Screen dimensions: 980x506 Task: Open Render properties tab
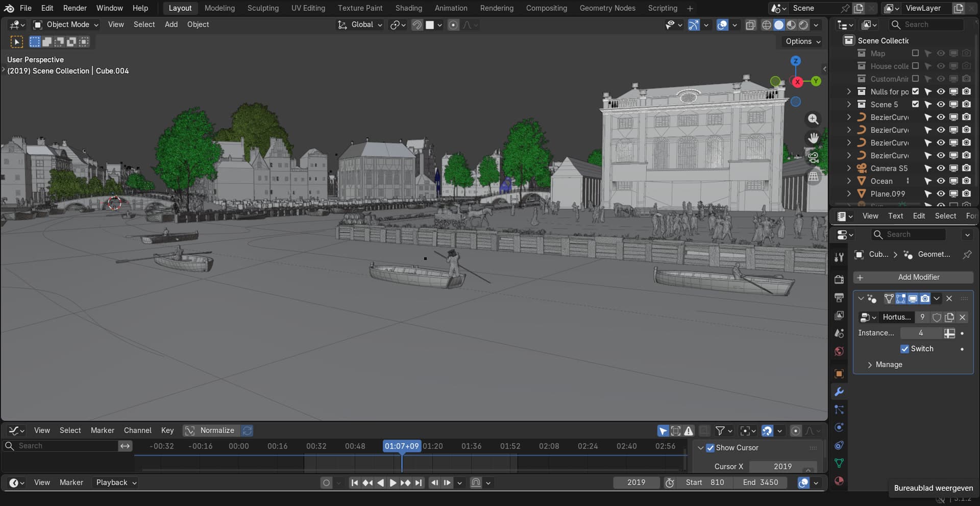pyautogui.click(x=839, y=279)
